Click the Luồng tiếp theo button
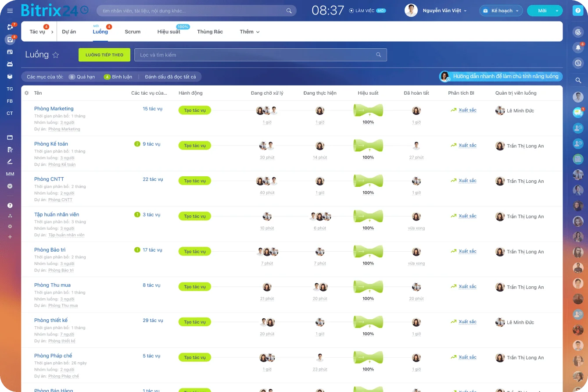 point(104,55)
